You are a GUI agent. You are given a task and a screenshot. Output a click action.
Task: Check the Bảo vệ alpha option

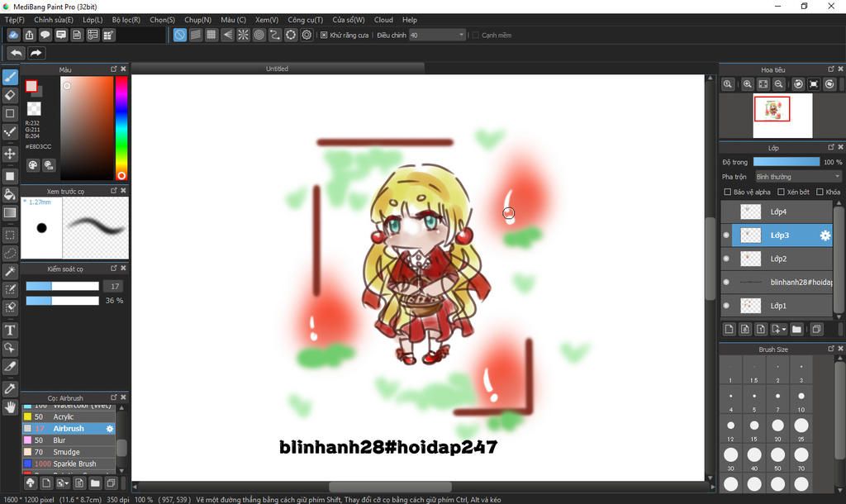[x=727, y=193]
